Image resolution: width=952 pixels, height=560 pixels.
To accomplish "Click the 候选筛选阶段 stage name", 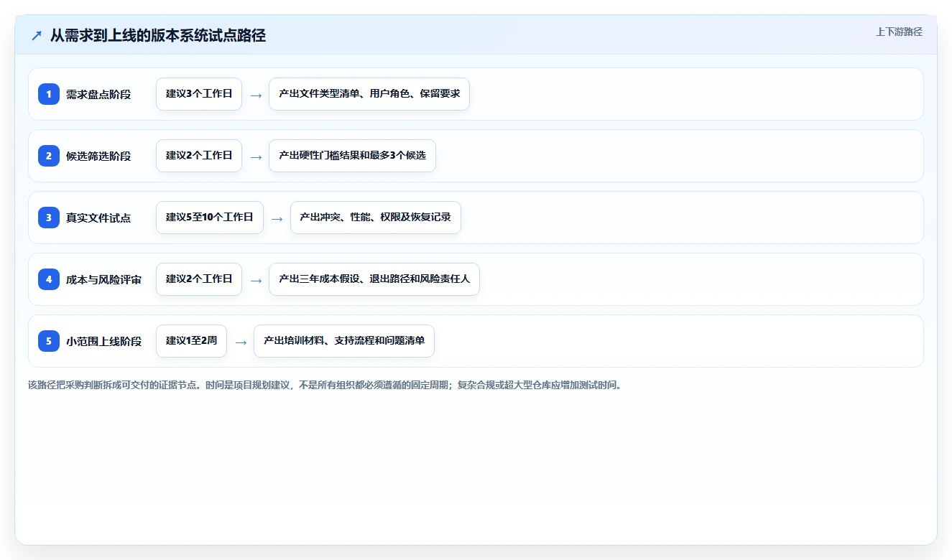I will click(x=98, y=156).
